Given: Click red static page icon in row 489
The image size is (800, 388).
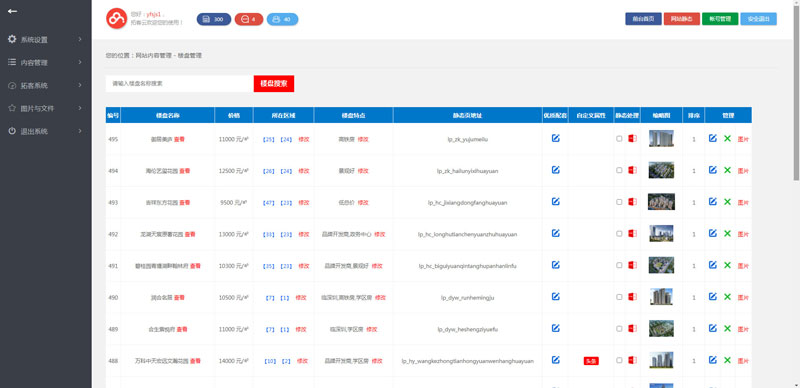Looking at the screenshot, I should (x=632, y=328).
